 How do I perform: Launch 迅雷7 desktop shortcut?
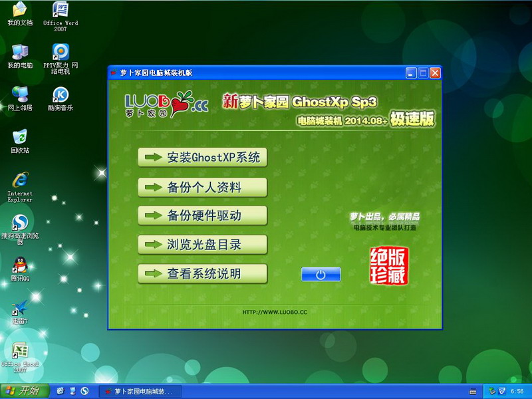pos(20,312)
